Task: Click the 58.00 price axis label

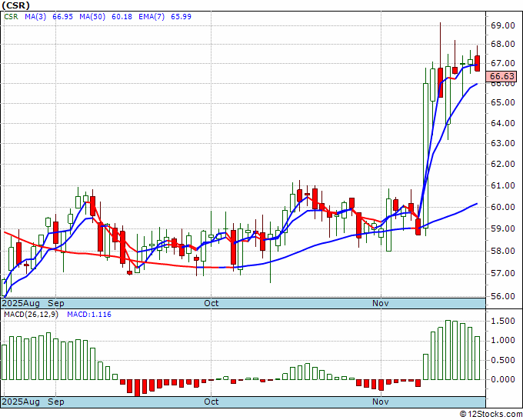Action: (503, 251)
